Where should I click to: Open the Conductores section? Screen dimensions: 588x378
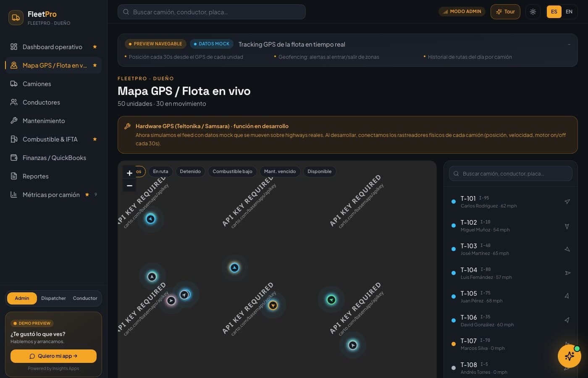pyautogui.click(x=53, y=102)
